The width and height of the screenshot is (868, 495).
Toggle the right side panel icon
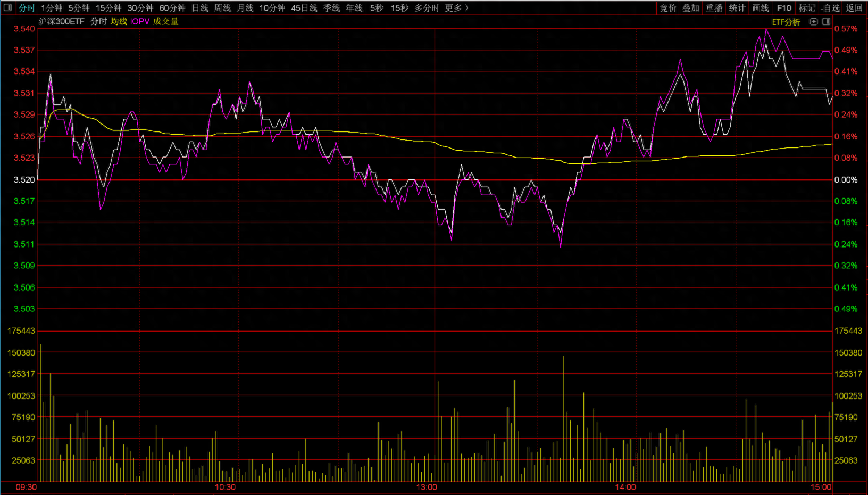click(x=826, y=22)
